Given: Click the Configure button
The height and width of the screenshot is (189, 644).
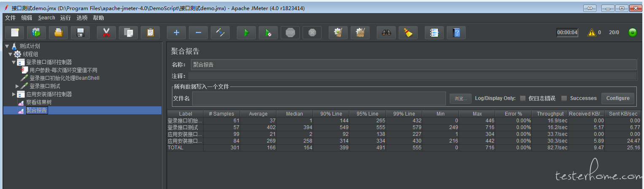Looking at the screenshot, I should [x=617, y=98].
